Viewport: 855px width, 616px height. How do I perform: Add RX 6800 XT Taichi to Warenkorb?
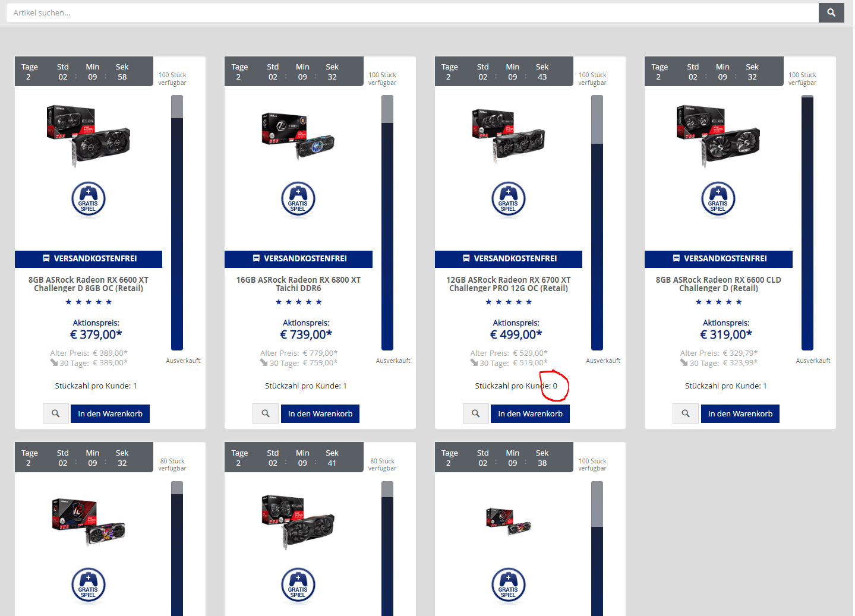[320, 413]
